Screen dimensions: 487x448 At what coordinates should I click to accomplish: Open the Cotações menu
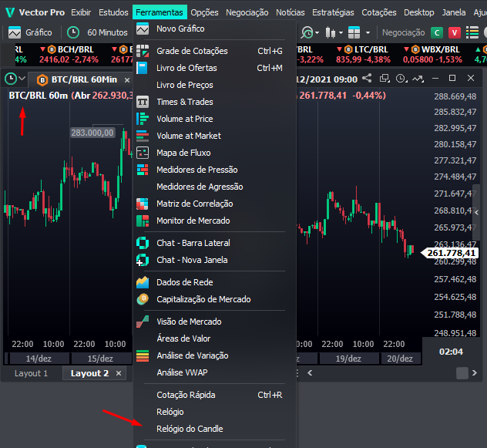coord(379,12)
